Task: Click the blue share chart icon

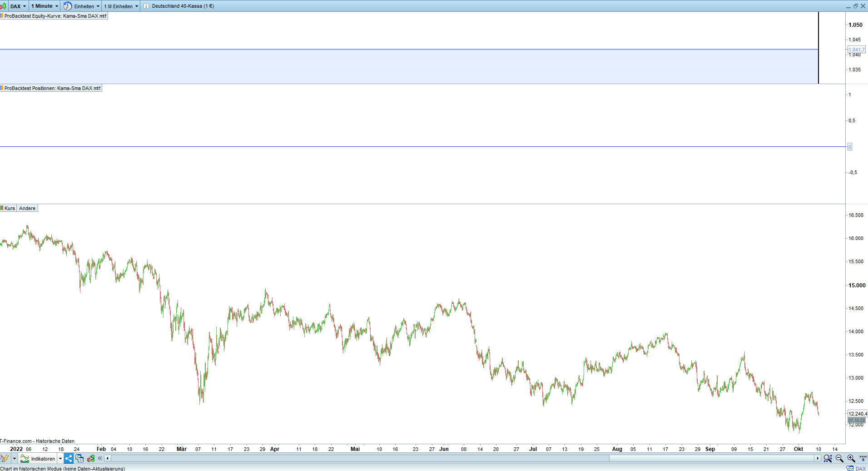Action: pos(69,458)
